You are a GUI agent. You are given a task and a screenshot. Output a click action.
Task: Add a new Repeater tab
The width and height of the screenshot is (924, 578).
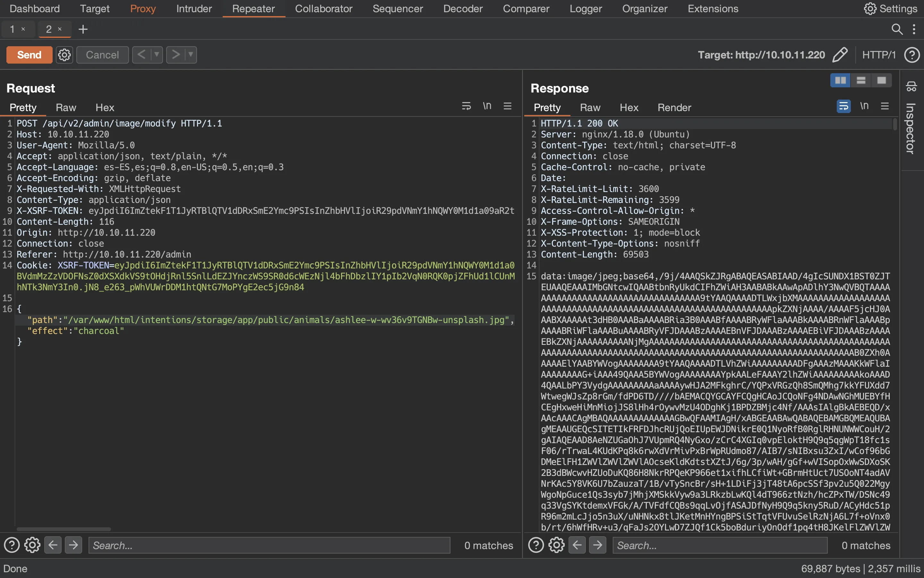tap(83, 29)
